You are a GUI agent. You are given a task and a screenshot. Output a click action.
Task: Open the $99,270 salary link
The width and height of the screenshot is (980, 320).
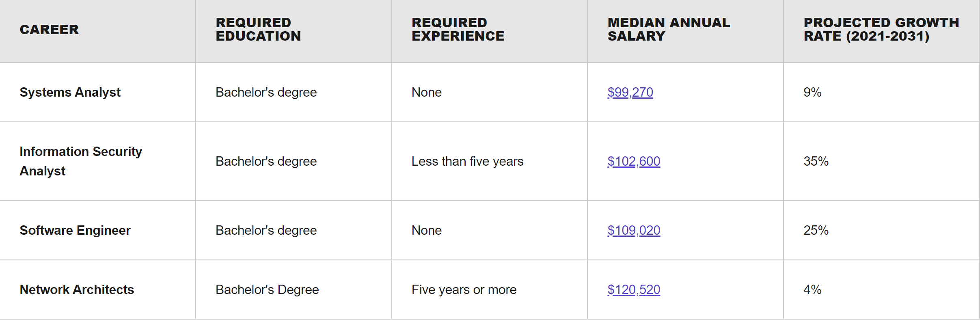630,92
